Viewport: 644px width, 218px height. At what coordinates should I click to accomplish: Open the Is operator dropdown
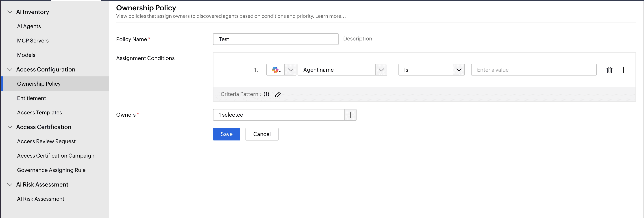click(459, 70)
